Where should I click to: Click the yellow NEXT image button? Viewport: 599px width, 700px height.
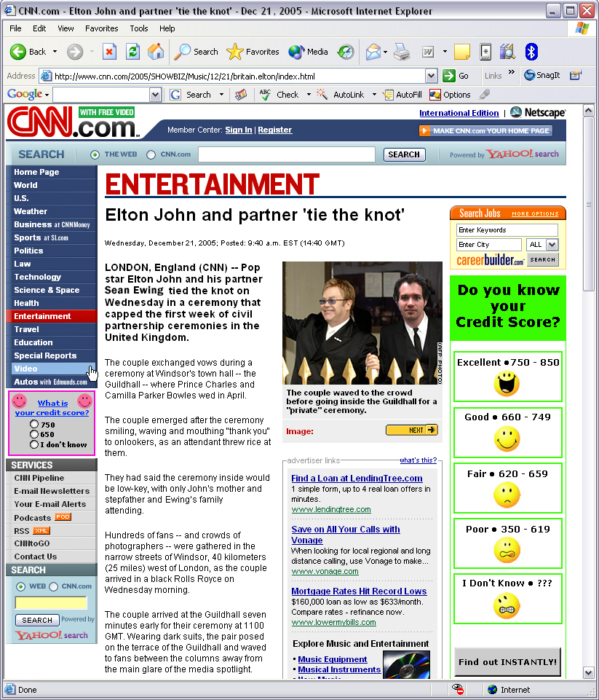(x=412, y=430)
